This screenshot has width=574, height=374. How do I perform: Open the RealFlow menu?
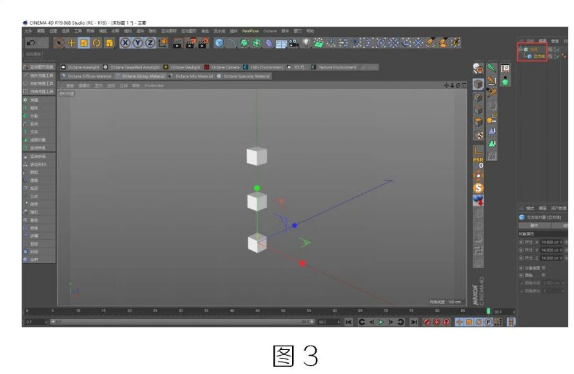click(250, 31)
